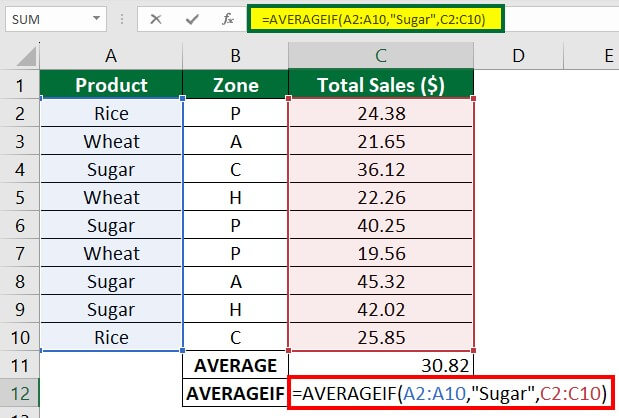The height and width of the screenshot is (418, 619).
Task: Click the Total Sales ($) header cell
Action: pos(380,85)
